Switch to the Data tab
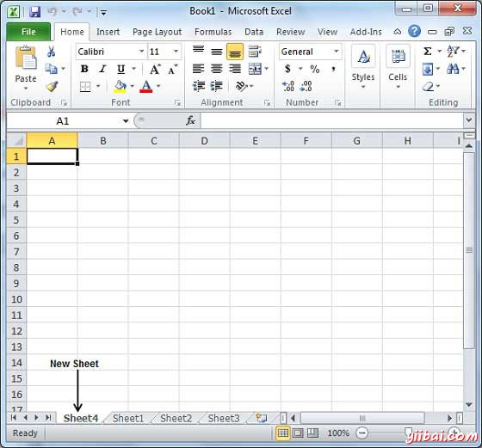The height and width of the screenshot is (448, 482). coord(254,32)
